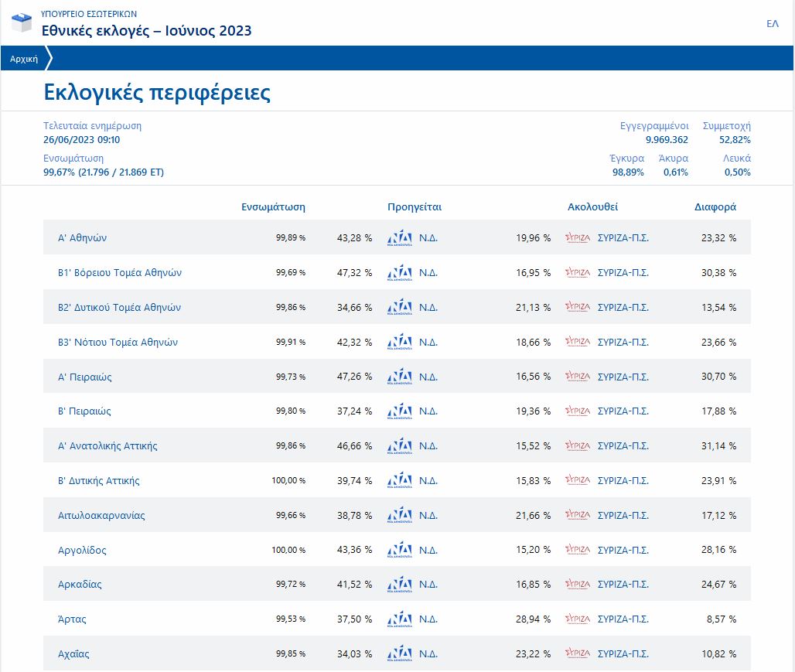Click the ΣΥΡΙΖΑ logo in Β' Πειραιώς row
The height and width of the screenshot is (672, 795).
click(x=578, y=411)
